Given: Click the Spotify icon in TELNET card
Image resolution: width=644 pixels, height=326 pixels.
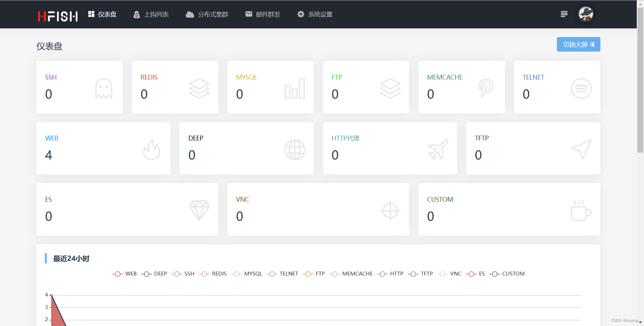Looking at the screenshot, I should coord(581,89).
